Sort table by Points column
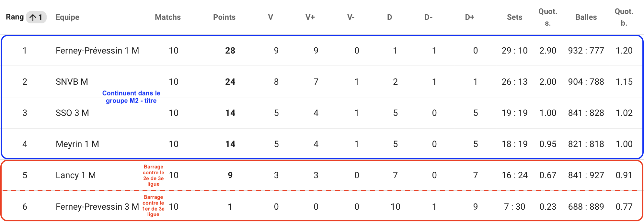The width and height of the screenshot is (644, 222). coord(224,17)
